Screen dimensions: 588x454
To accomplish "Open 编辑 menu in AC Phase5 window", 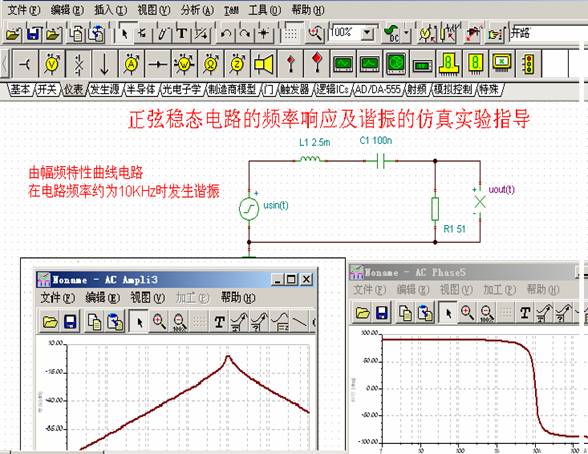I will coord(412,289).
